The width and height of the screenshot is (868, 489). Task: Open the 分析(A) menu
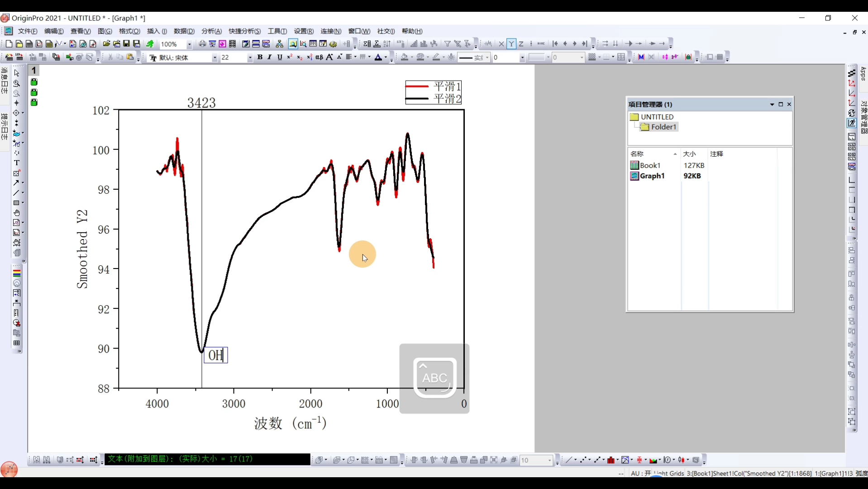tap(211, 31)
